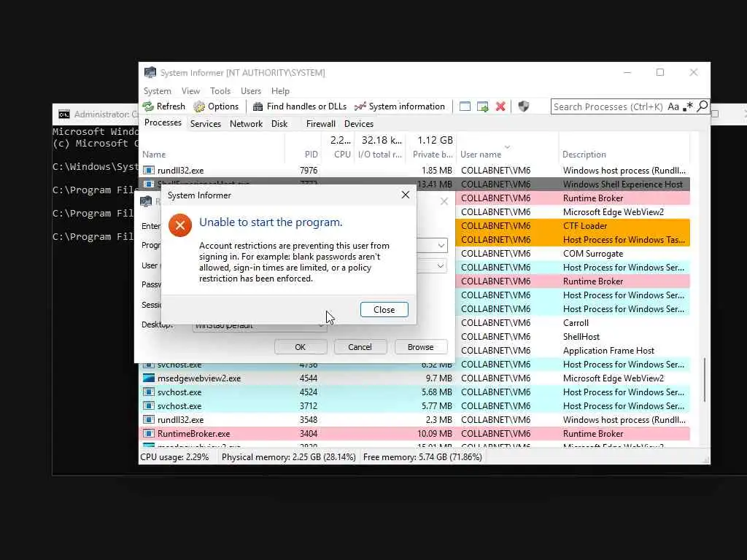This screenshot has height=560, width=747.
Task: Click the msedgewebview2.exe process icon, PID 4544
Action: 149,378
